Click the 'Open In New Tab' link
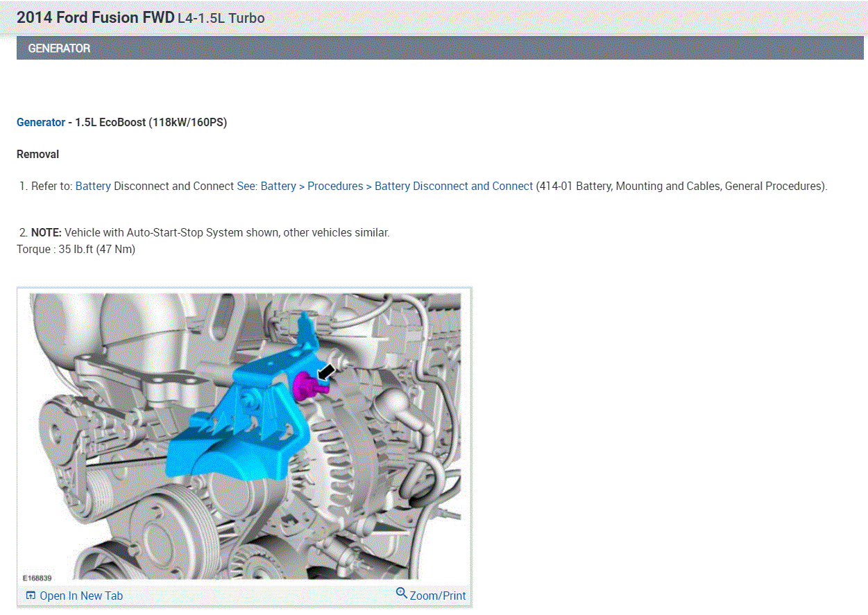868x615 pixels. pos(81,596)
